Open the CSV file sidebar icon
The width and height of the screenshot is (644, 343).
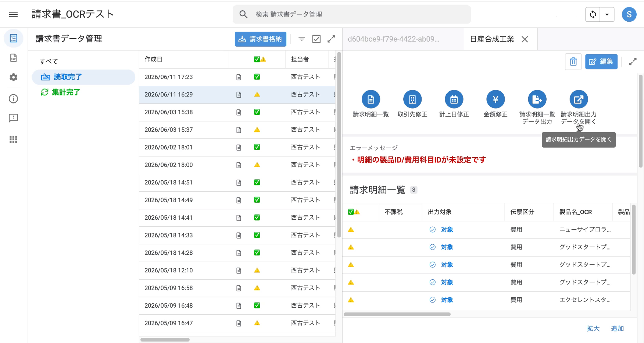pos(14,58)
